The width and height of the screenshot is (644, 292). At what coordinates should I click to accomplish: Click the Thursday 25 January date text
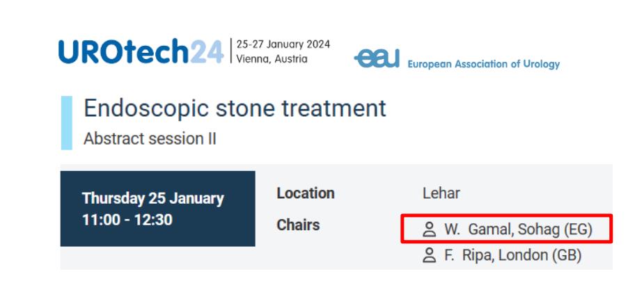153,198
